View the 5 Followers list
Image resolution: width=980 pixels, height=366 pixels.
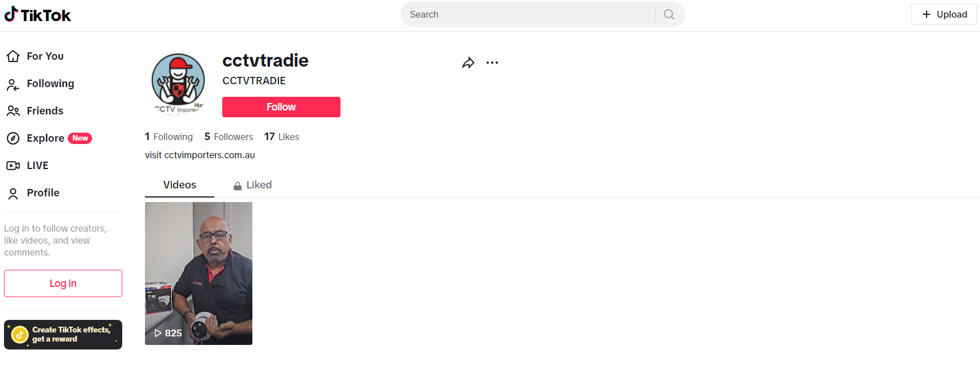(229, 137)
